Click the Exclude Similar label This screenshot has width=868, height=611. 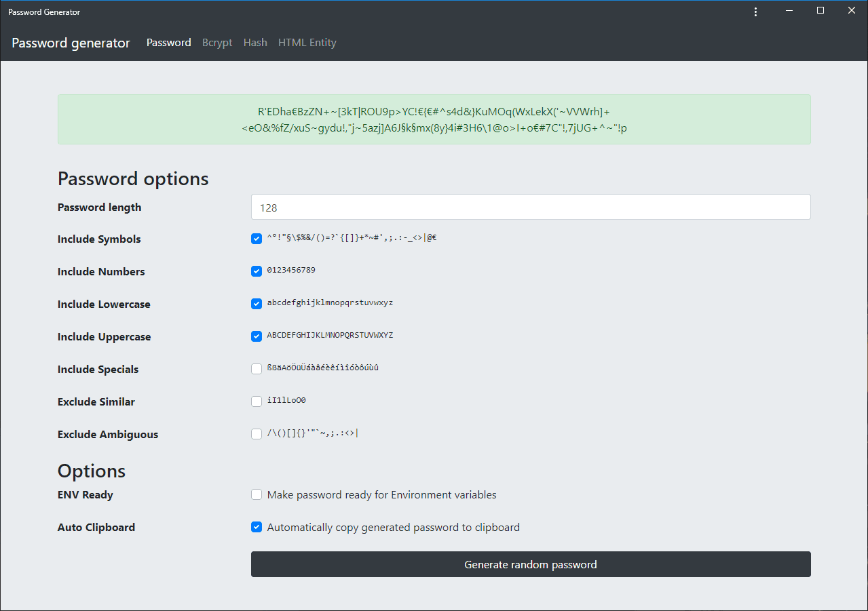click(x=96, y=402)
